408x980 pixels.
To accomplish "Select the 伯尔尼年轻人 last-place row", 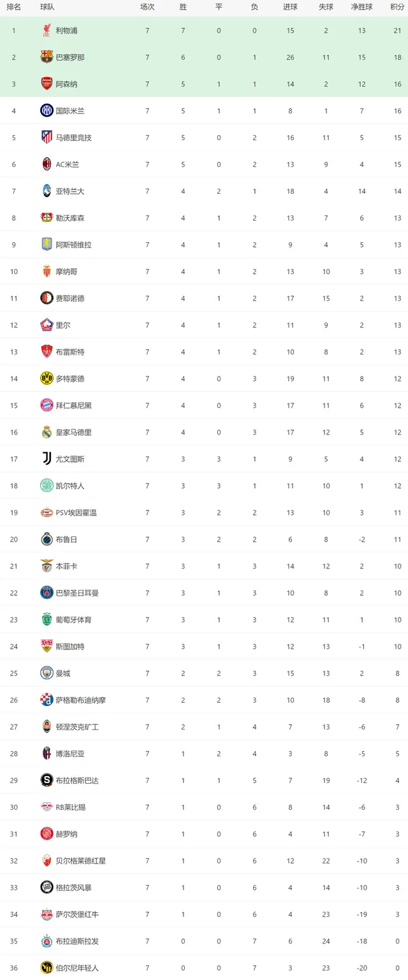I will (204, 967).
